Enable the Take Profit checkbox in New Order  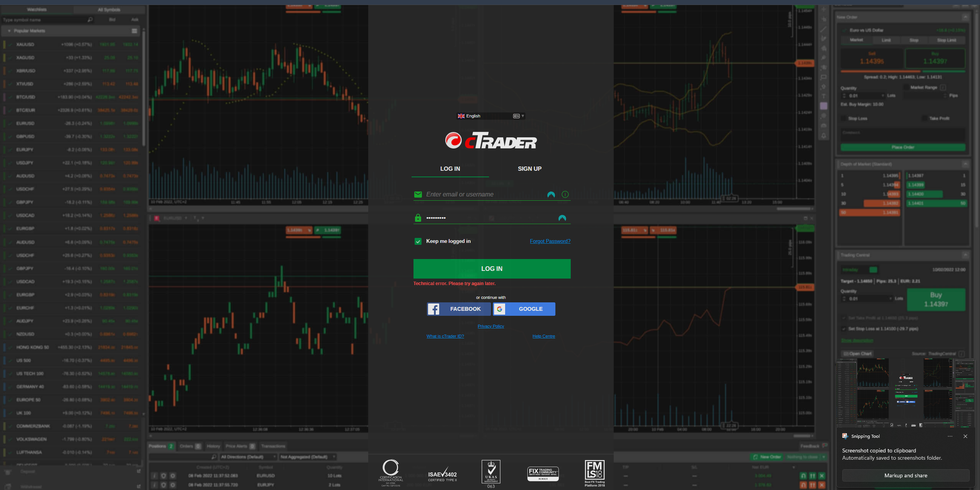coord(925,118)
